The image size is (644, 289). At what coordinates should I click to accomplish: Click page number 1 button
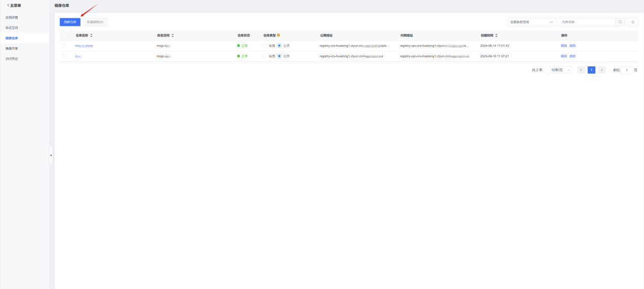pos(592,70)
